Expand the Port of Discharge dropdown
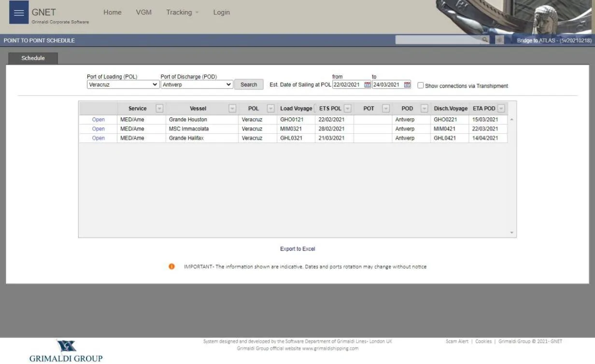The width and height of the screenshot is (595, 364). pyautogui.click(x=197, y=84)
